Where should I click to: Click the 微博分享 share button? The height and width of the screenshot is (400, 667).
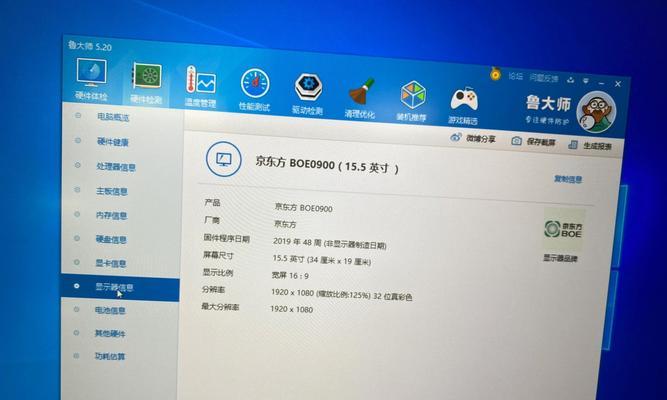[x=473, y=139]
